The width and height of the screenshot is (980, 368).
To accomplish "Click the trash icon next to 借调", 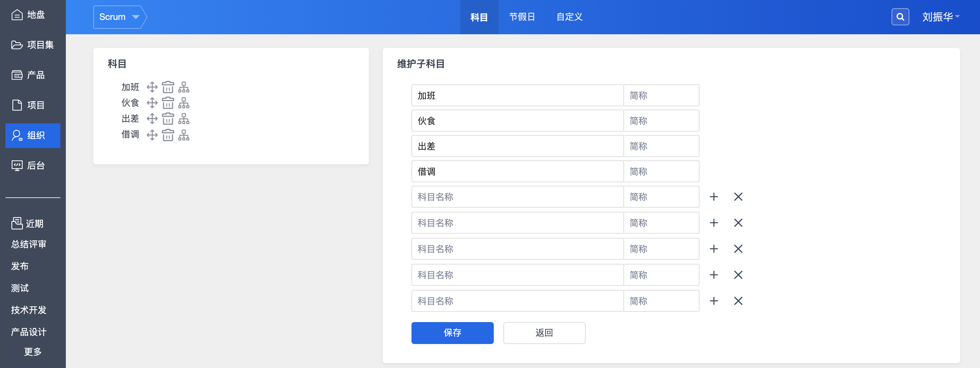I will [x=168, y=135].
